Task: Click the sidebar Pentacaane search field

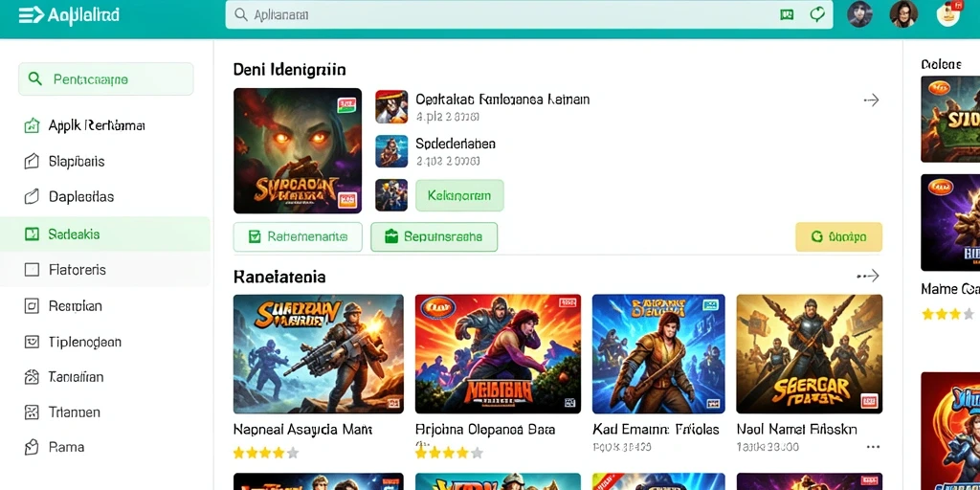Action: click(x=105, y=79)
